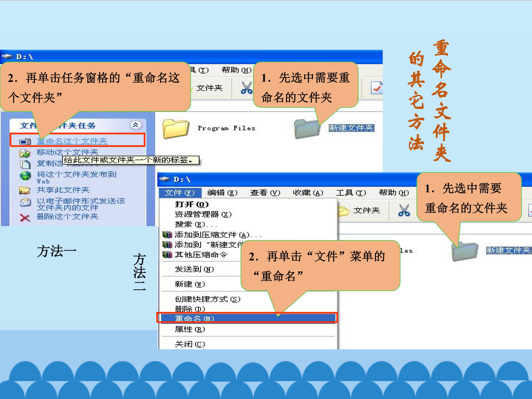Viewport: 532px width, 399px height.
Task: Select the Program Files folder icon
Action: click(176, 129)
